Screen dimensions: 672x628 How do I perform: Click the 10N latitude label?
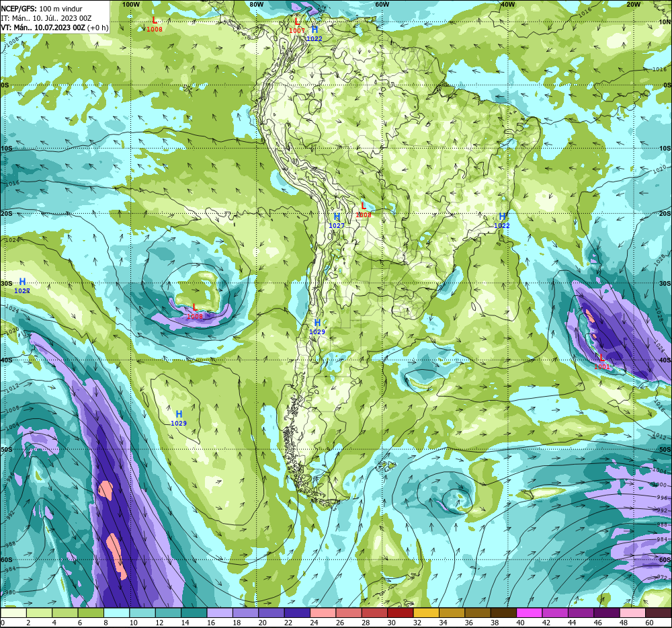[x=665, y=22]
